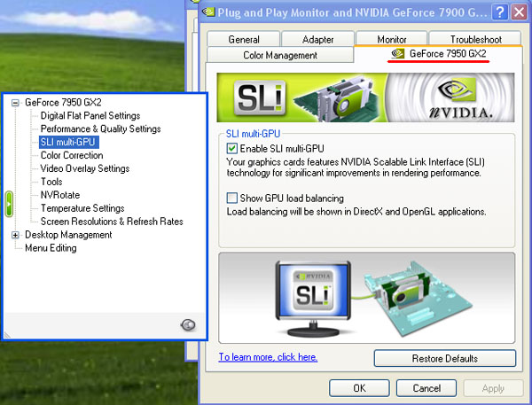Click the SLI monitor illustration
This screenshot has width=532, height=405.
[x=313, y=299]
